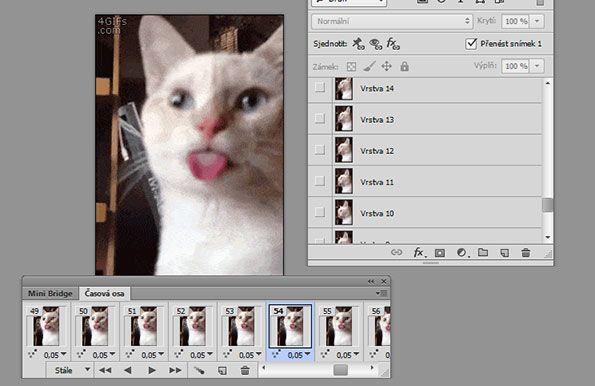
Task: Toggle lock all padlock icon
Action: pos(405,66)
